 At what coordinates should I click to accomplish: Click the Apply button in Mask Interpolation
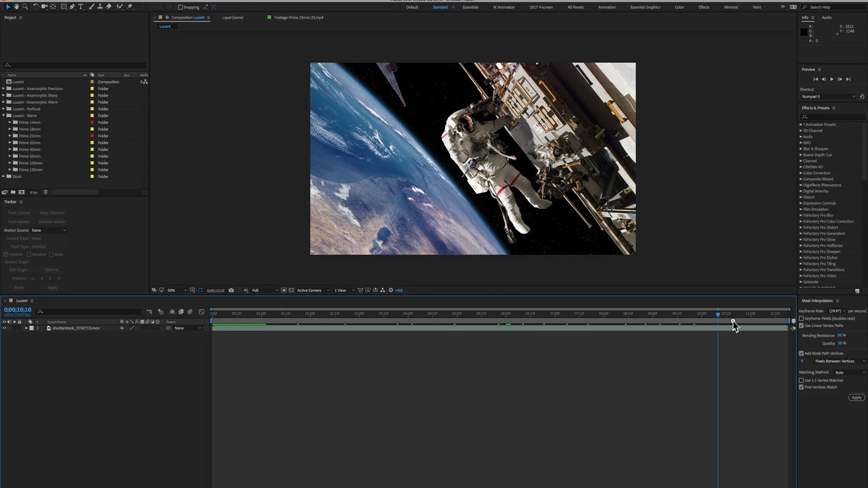856,398
